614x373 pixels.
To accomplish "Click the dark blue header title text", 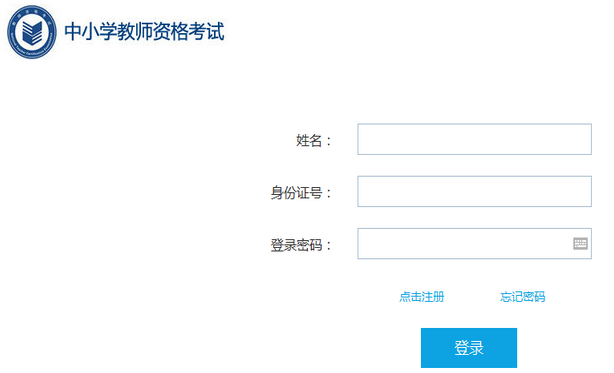I will click(x=144, y=32).
